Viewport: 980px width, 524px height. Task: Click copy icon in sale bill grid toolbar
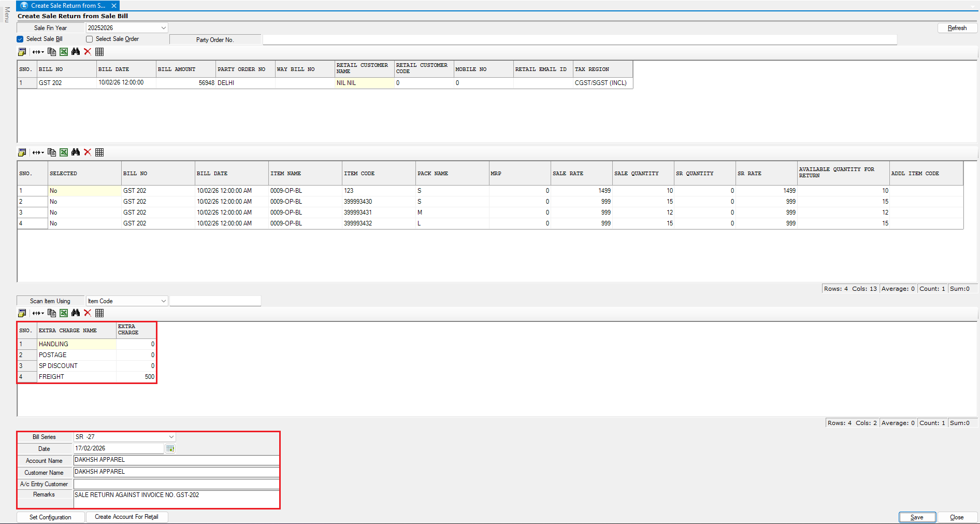pos(52,52)
